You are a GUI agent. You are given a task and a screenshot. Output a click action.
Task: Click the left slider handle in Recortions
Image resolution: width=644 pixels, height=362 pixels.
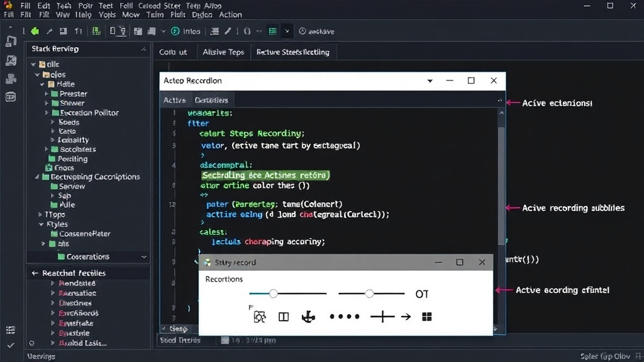[273, 293]
